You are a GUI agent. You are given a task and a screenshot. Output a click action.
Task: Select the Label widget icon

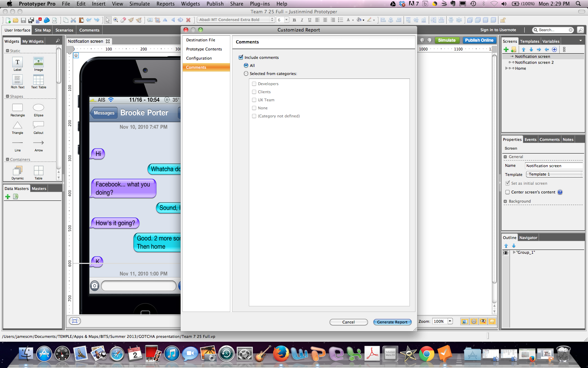(17, 62)
